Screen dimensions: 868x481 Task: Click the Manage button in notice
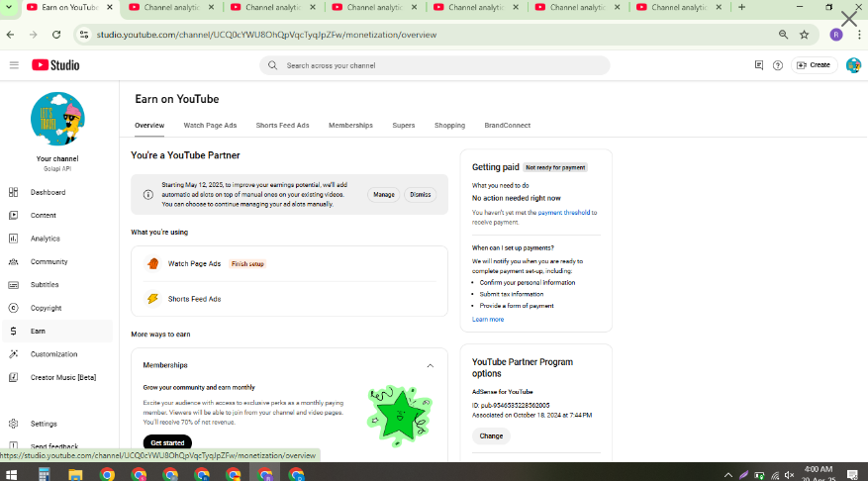[x=384, y=195]
